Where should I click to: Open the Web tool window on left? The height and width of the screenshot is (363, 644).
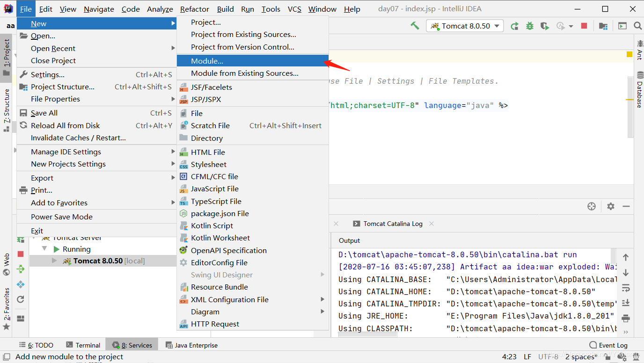[7, 265]
